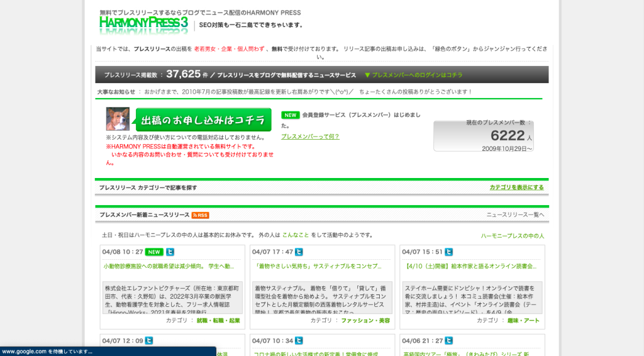Viewport: 644px width, 356px height.
Task: Open the プレスメンバーって何? link
Action: tap(310, 136)
